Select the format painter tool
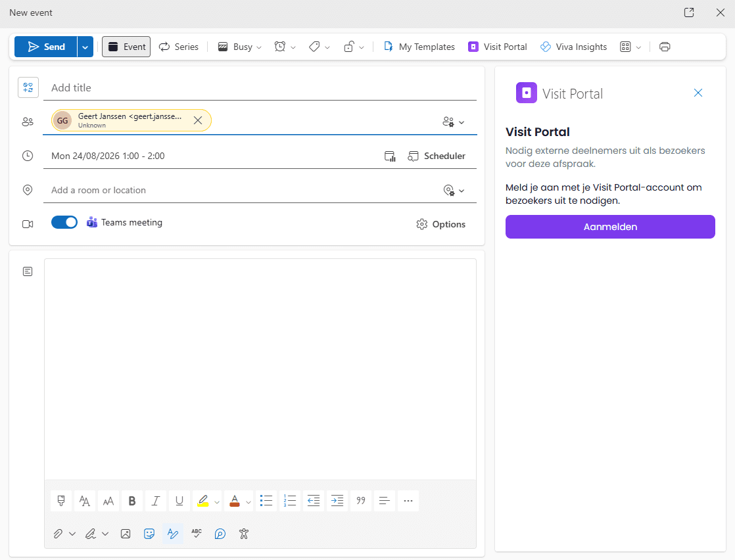This screenshot has height=560, width=735. click(x=61, y=501)
